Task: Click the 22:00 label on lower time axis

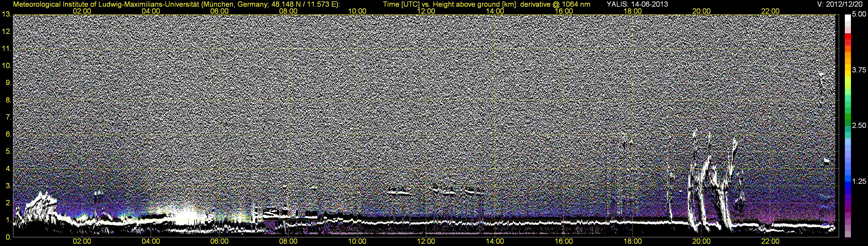Action: click(x=770, y=242)
